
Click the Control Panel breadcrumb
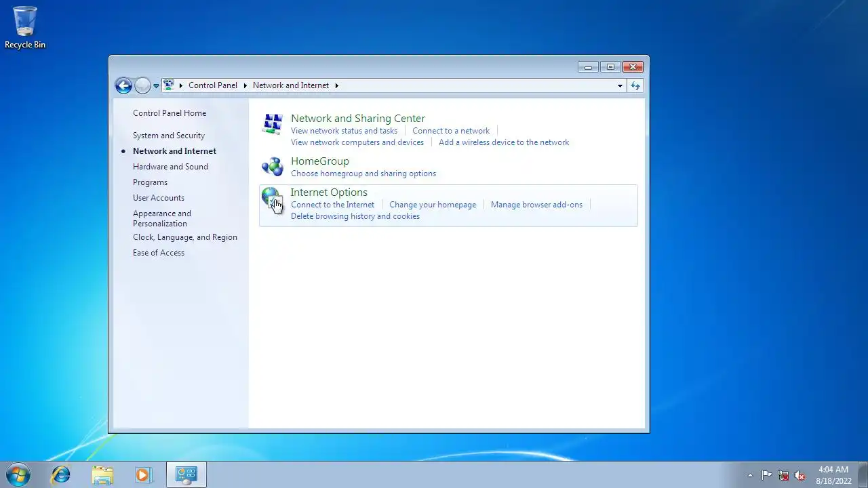click(x=213, y=85)
